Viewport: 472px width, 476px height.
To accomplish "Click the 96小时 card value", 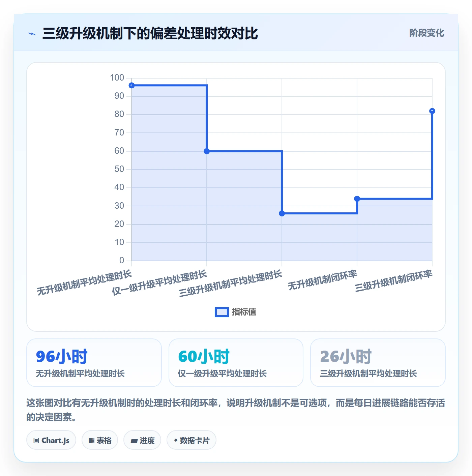I will (x=62, y=357).
